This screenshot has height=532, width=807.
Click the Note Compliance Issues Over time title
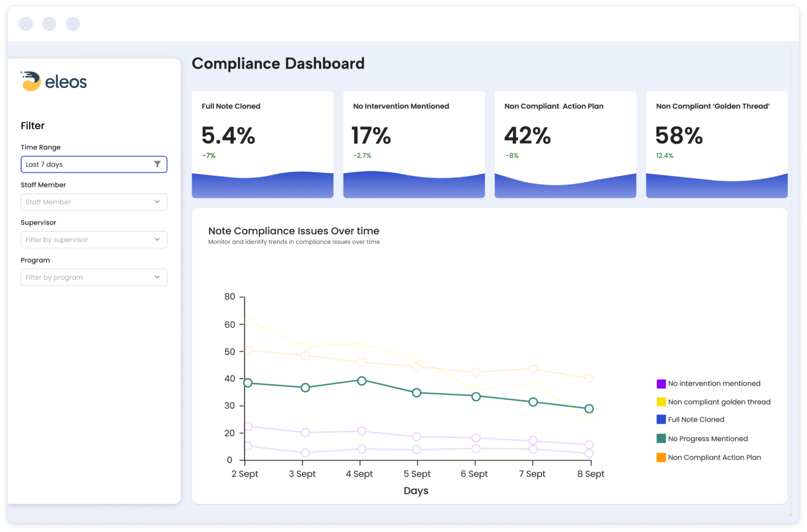(x=293, y=231)
